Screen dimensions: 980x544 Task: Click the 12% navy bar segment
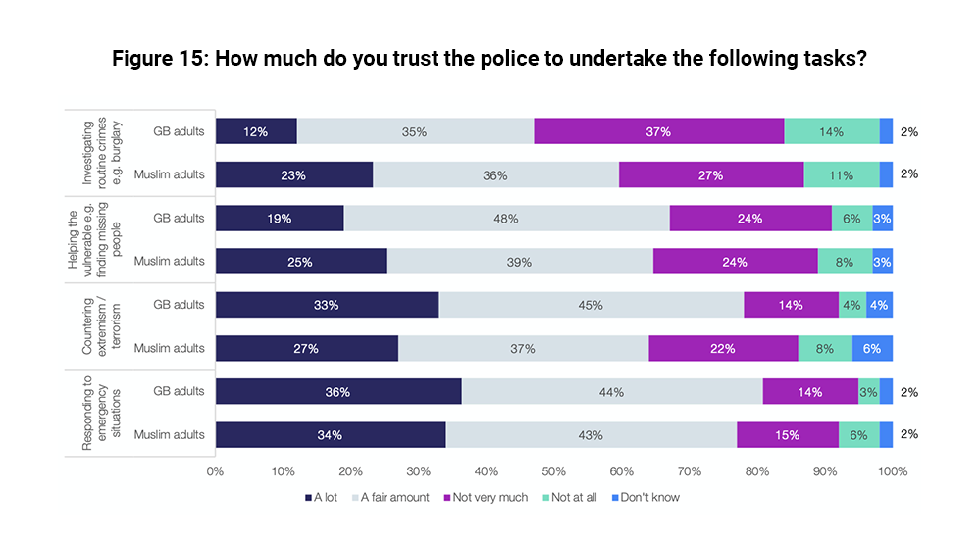pos(256,131)
